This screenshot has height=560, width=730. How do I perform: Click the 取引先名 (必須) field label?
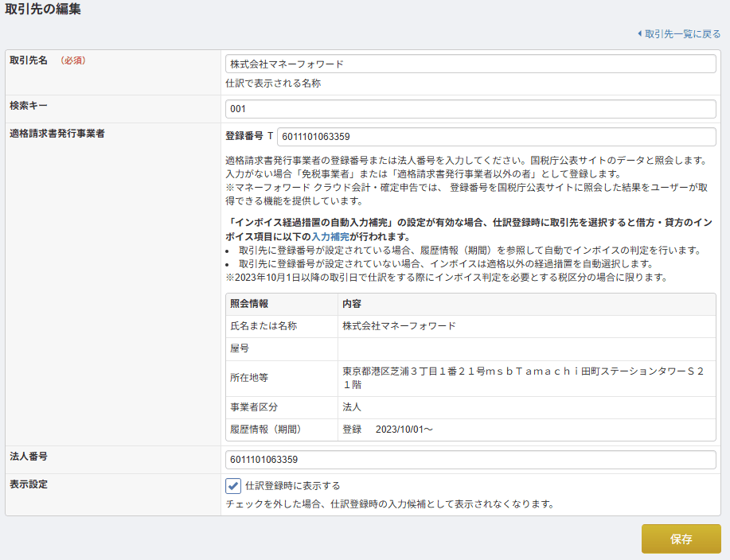[48, 60]
